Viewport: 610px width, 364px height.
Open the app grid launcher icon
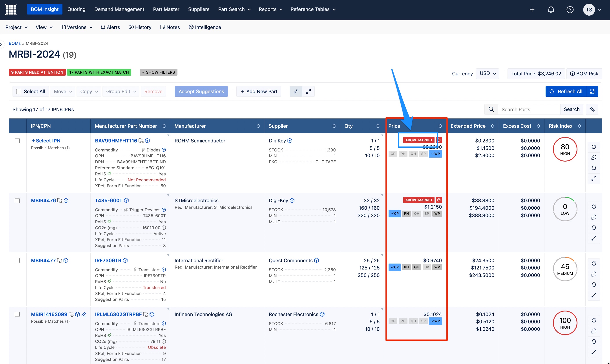(x=11, y=10)
